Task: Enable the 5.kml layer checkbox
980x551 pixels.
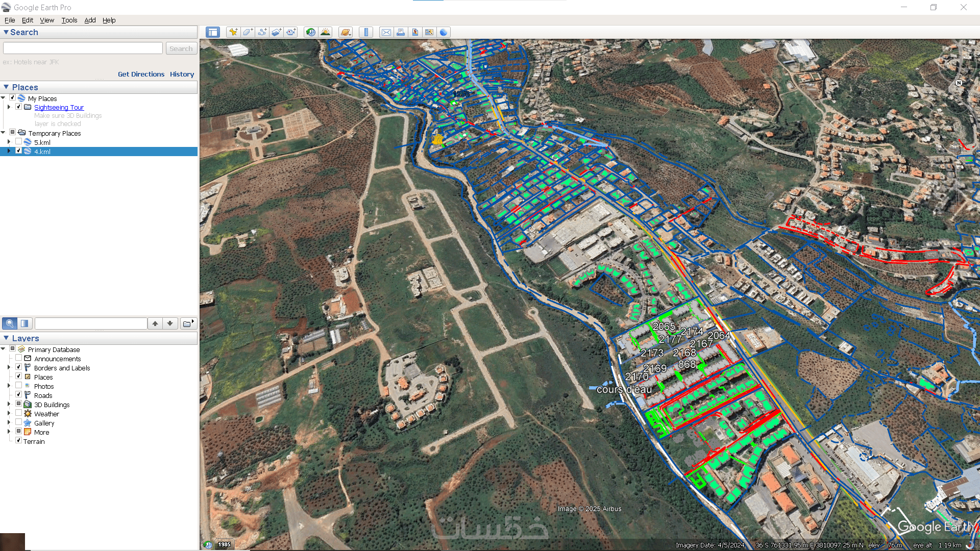Action: 19,142
